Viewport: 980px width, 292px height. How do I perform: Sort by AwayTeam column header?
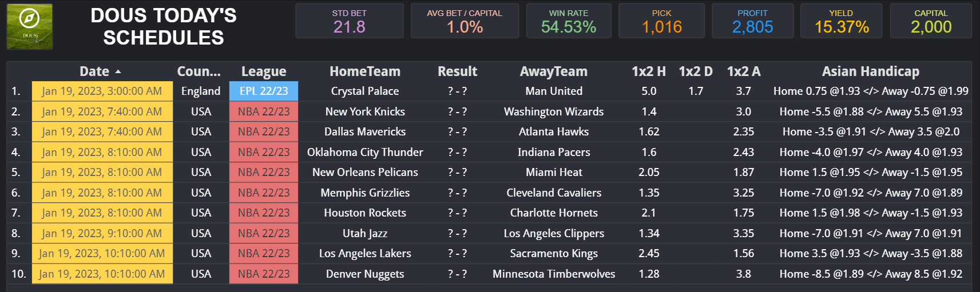[553, 71]
